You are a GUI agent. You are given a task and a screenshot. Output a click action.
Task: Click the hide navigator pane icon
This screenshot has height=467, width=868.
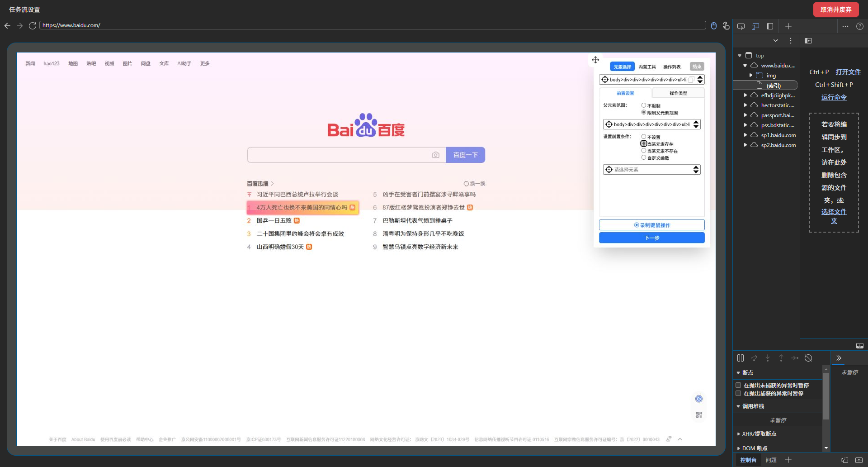click(808, 41)
